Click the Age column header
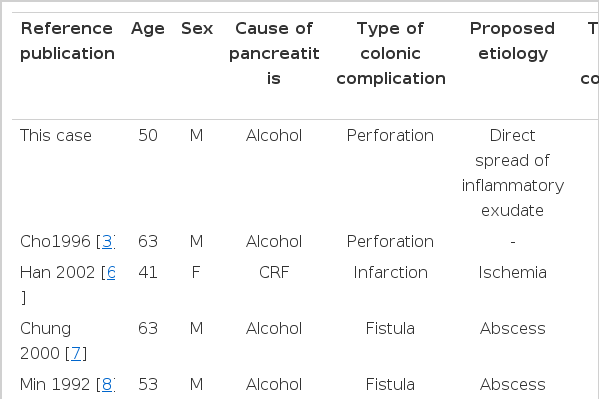Viewport: 599px width, 399px height. click(x=148, y=29)
